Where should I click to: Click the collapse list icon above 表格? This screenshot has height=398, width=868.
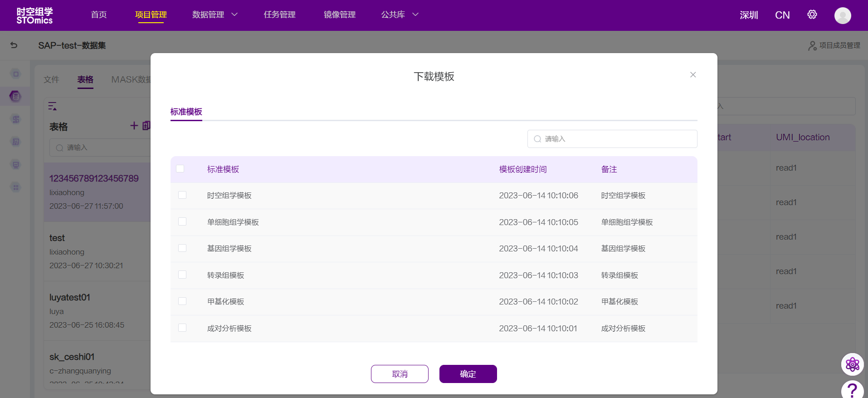pyautogui.click(x=53, y=106)
